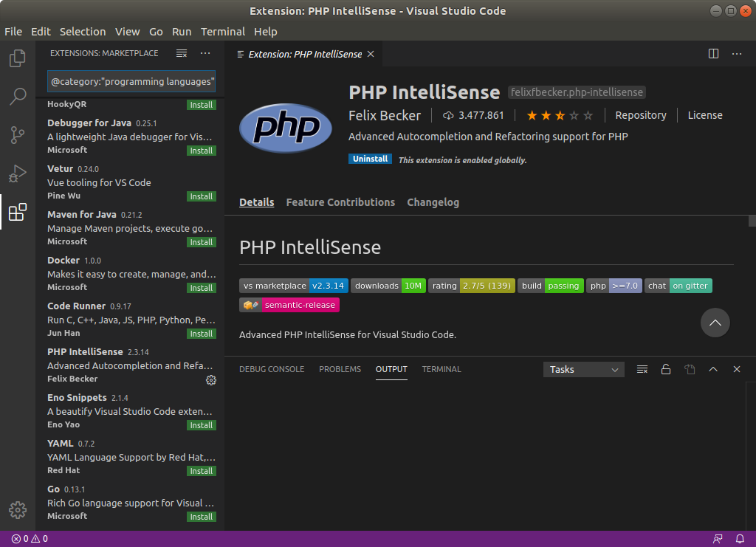Open the View menu
Image resolution: width=756 pixels, height=547 pixels.
(x=127, y=32)
